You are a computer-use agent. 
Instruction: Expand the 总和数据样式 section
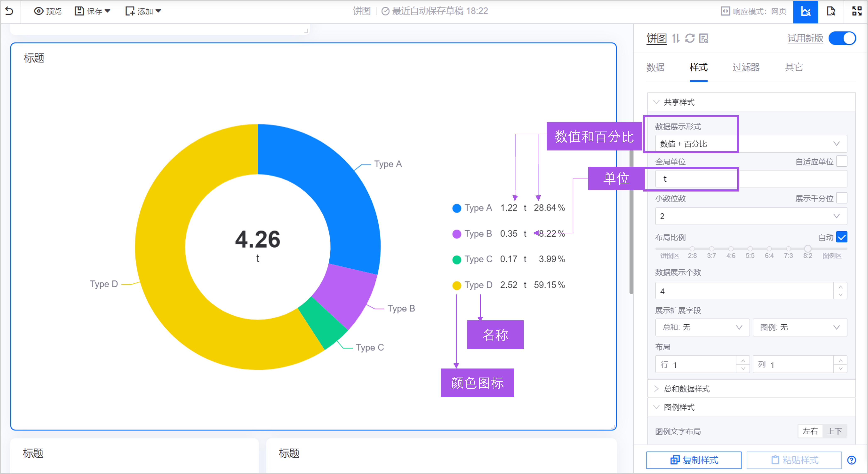(x=686, y=389)
